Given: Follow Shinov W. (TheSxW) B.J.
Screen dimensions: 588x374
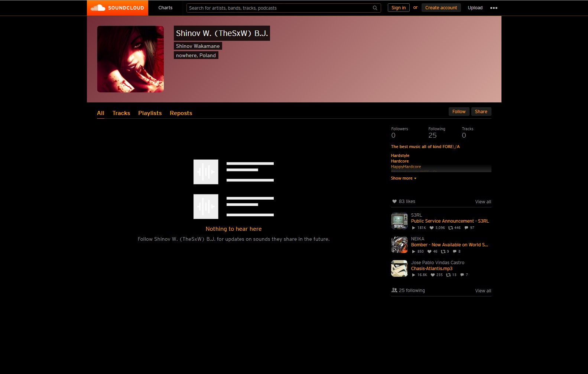Looking at the screenshot, I should tap(459, 112).
